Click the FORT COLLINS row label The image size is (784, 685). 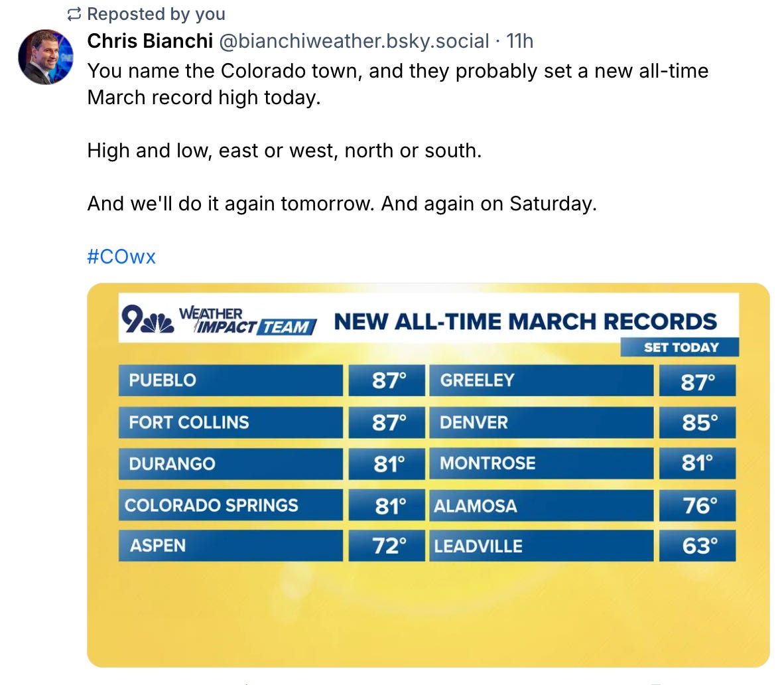point(189,422)
